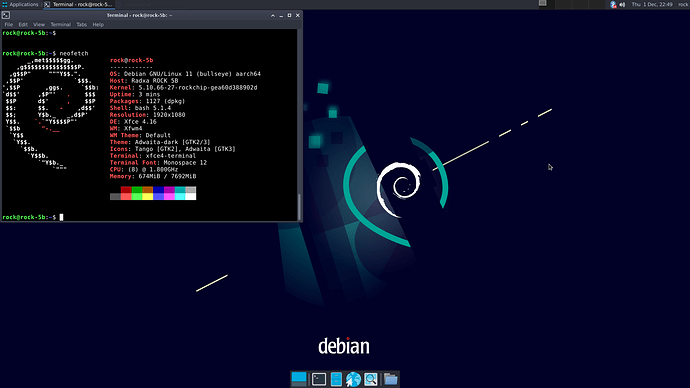
Task: Close the terminal window
Action: pyautogui.click(x=297, y=15)
